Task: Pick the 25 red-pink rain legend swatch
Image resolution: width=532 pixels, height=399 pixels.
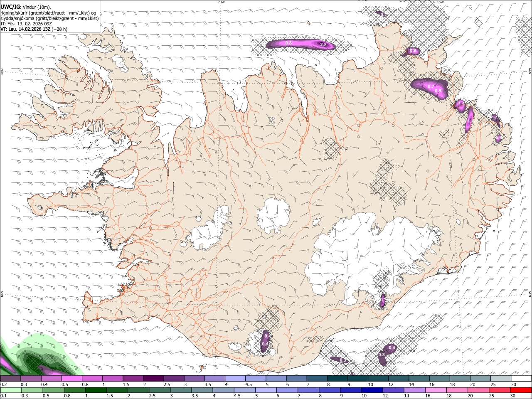Action: tap(499, 390)
